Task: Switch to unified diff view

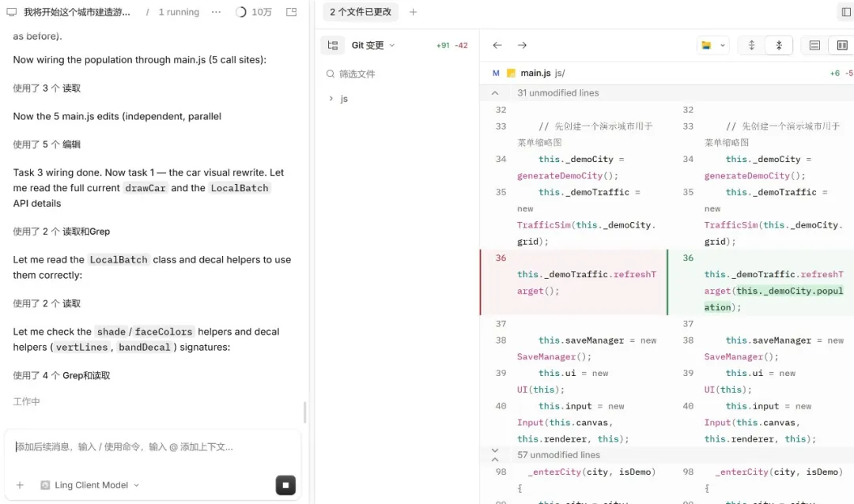Action: pyautogui.click(x=814, y=45)
